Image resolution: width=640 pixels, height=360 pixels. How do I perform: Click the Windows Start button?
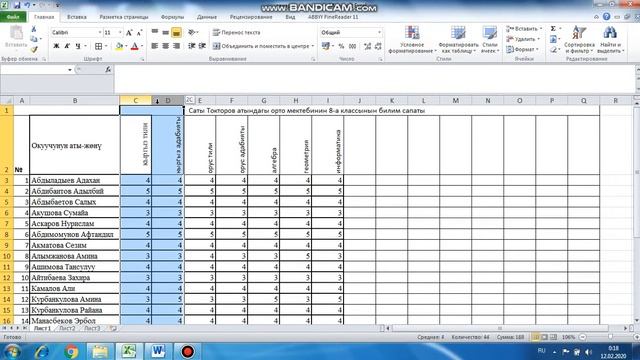[x=12, y=351]
